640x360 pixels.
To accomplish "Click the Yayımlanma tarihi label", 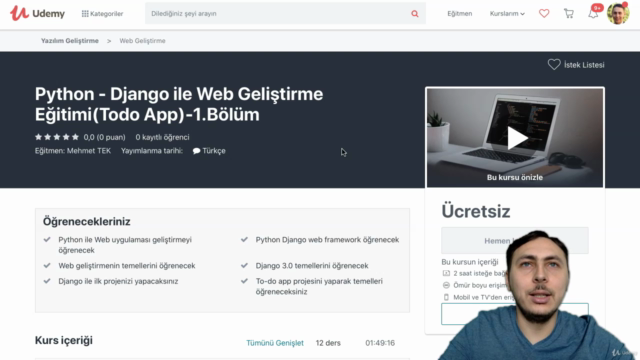I will click(152, 151).
